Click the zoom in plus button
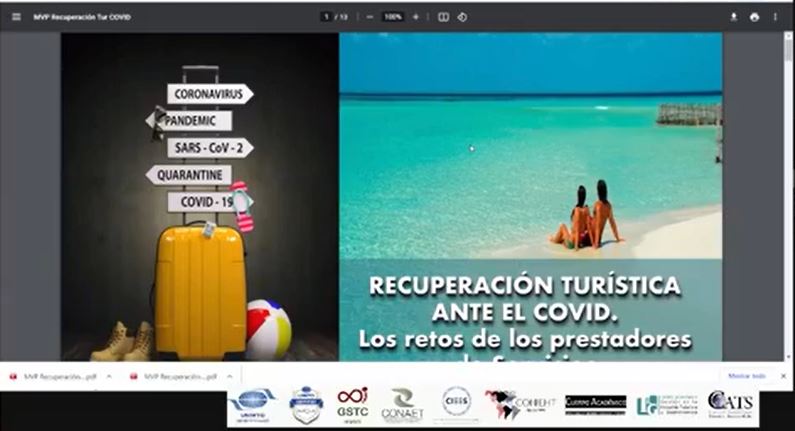The height and width of the screenshot is (431, 795). coord(416,17)
